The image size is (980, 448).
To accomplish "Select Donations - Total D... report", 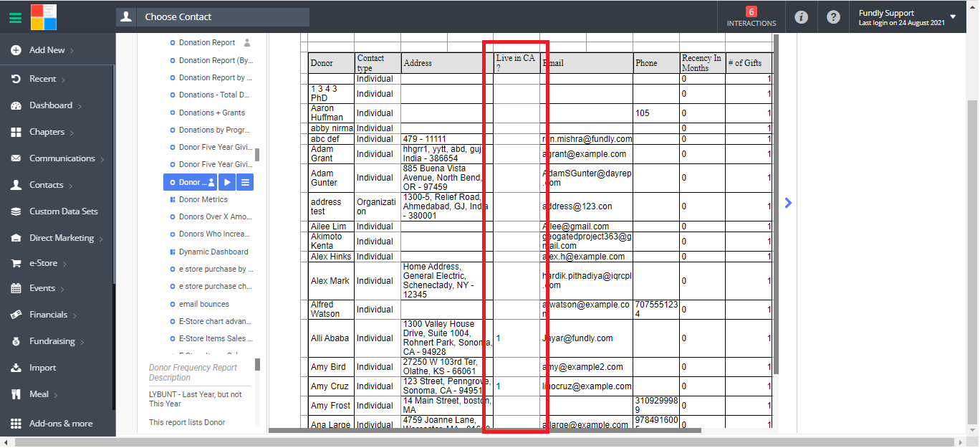I will [214, 95].
